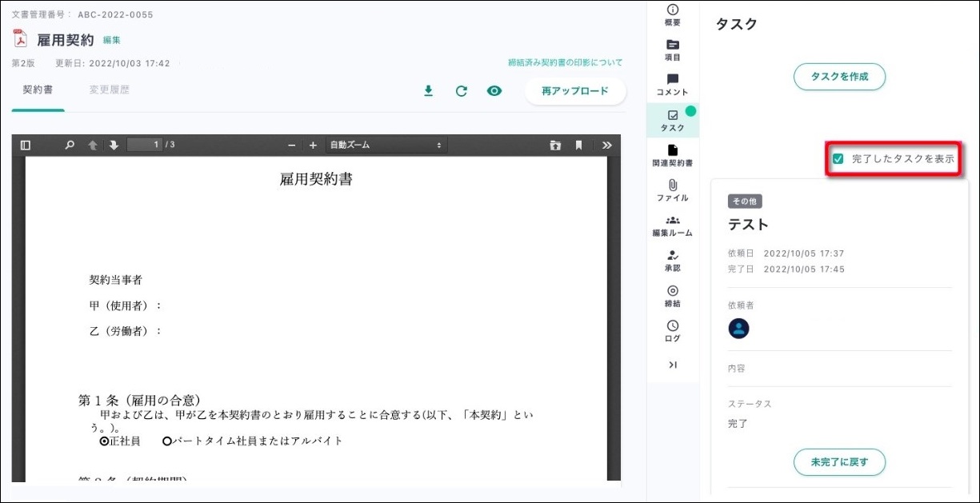Toggle the eye preview icon
The height and width of the screenshot is (503, 980).
494,91
